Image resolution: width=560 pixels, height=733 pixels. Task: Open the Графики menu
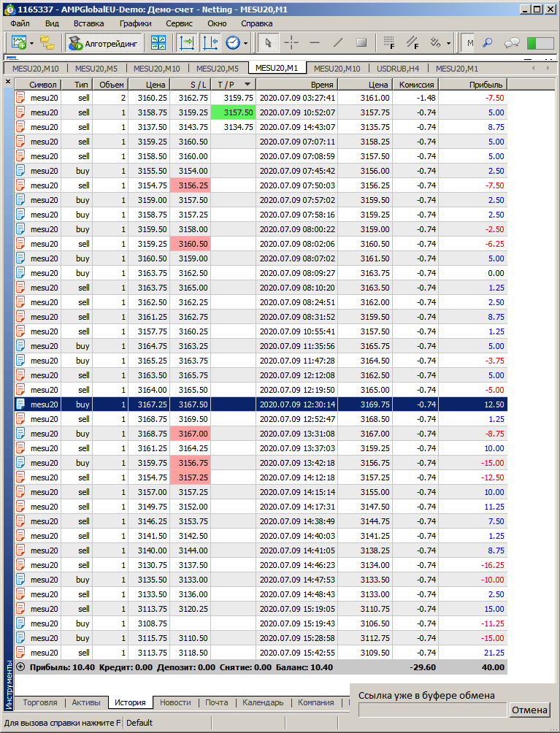pos(136,23)
